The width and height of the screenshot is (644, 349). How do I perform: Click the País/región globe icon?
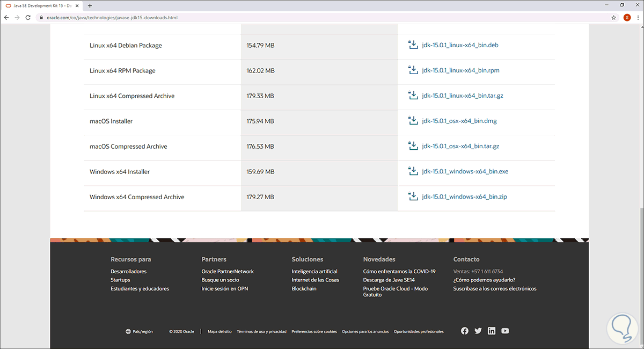(128, 332)
